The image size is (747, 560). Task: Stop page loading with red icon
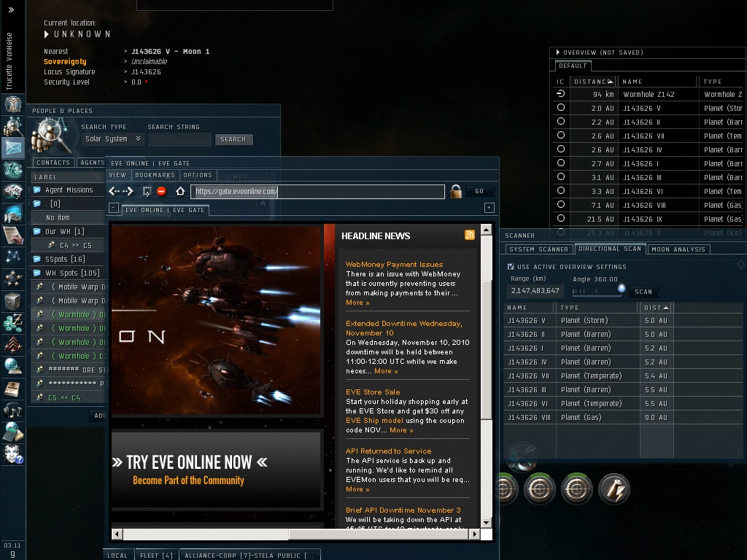161,191
